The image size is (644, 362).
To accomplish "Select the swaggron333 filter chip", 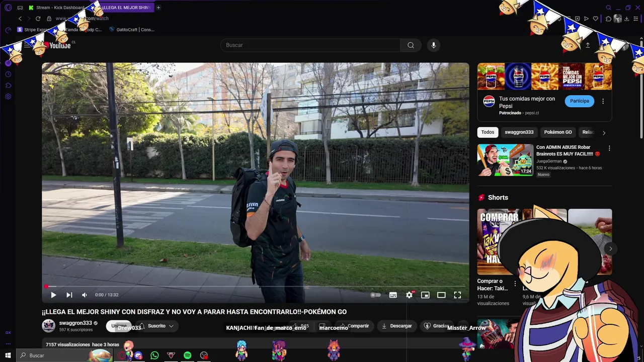I will pos(519,132).
